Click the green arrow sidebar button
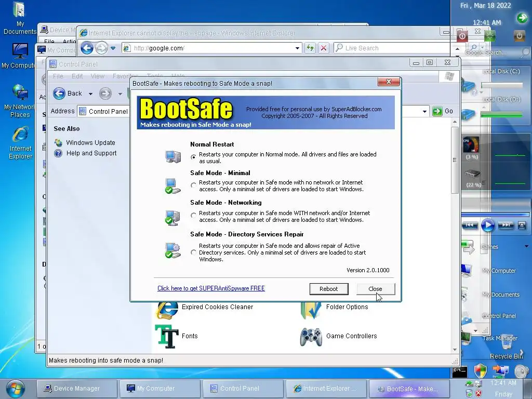This screenshot has height=399, width=532. point(522,18)
